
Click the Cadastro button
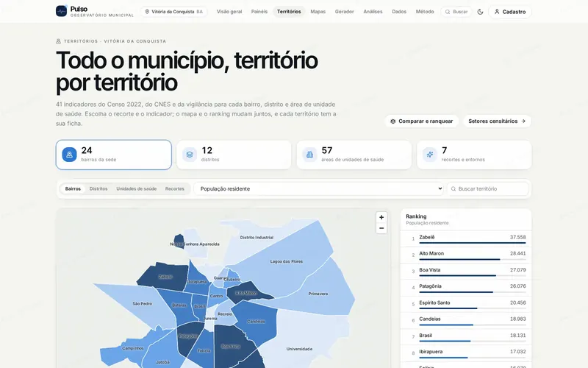click(510, 12)
